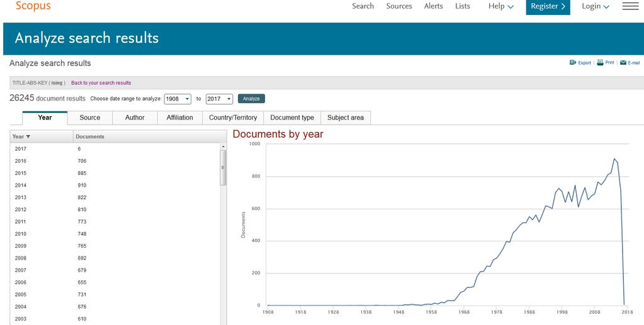Click the 2004 year row
Screen dimensions: 644x325
(x=115, y=307)
